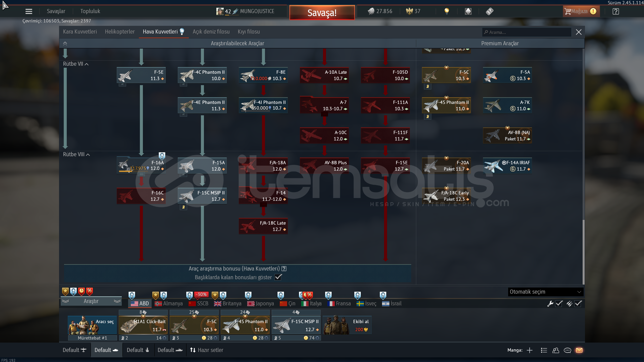Collapse the Rütbe VIII section
This screenshot has width=644, height=362.
(x=76, y=155)
